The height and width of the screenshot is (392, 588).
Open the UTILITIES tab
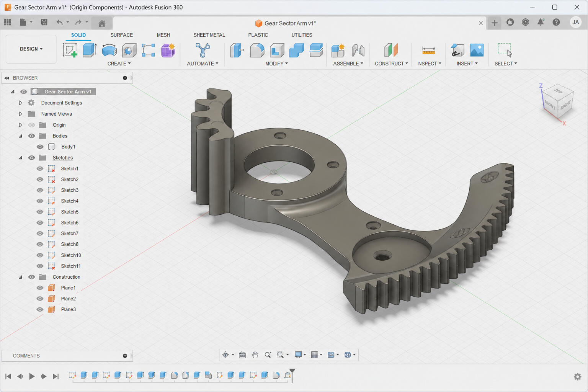(x=302, y=35)
